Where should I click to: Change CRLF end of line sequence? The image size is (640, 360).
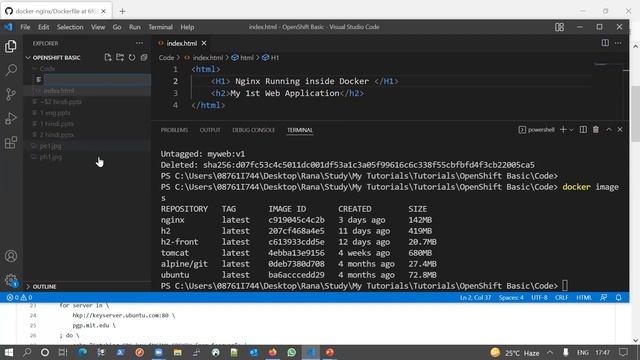tap(562, 298)
